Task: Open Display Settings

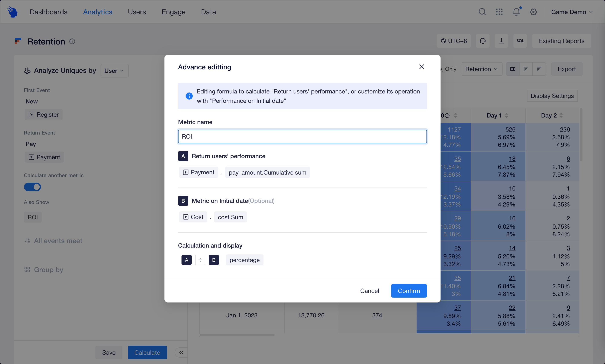Action: (x=552, y=96)
